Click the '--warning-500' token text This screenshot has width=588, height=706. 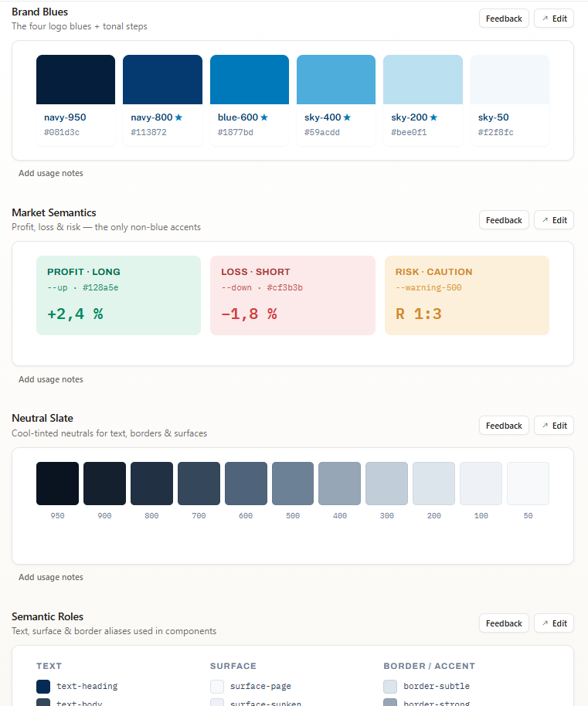(x=429, y=287)
